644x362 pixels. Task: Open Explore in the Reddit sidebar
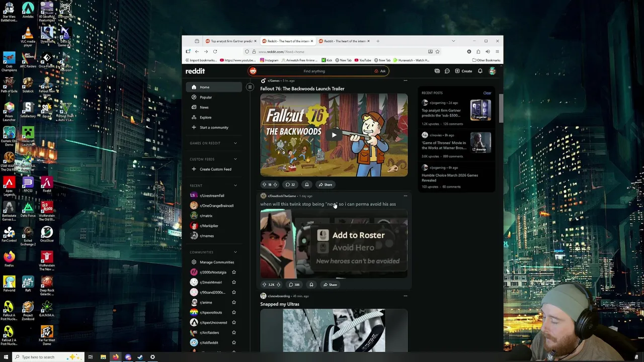point(214,117)
